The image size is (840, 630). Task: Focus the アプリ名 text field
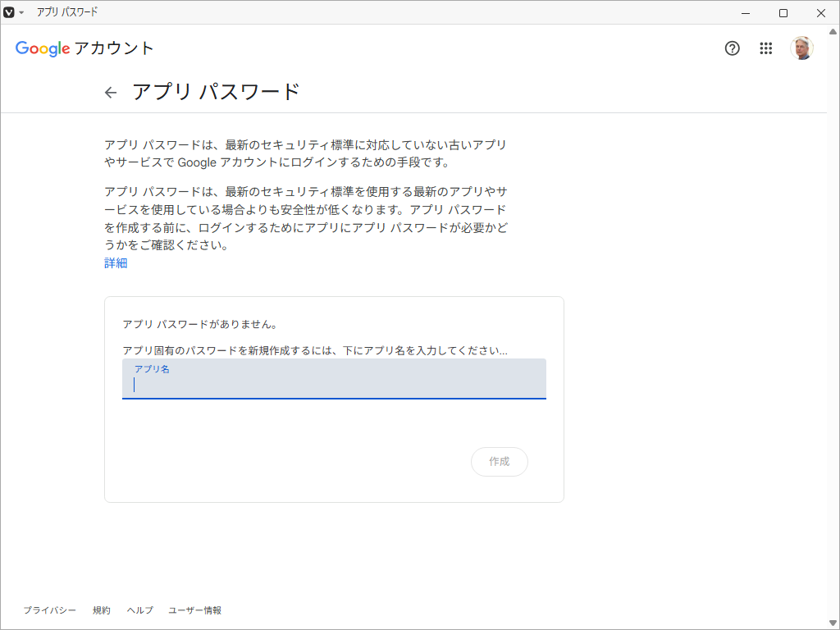pyautogui.click(x=334, y=384)
